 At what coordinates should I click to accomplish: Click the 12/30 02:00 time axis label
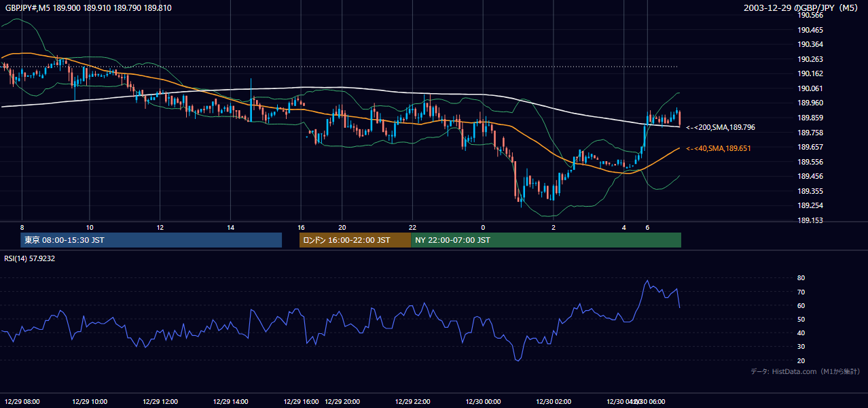554,401
